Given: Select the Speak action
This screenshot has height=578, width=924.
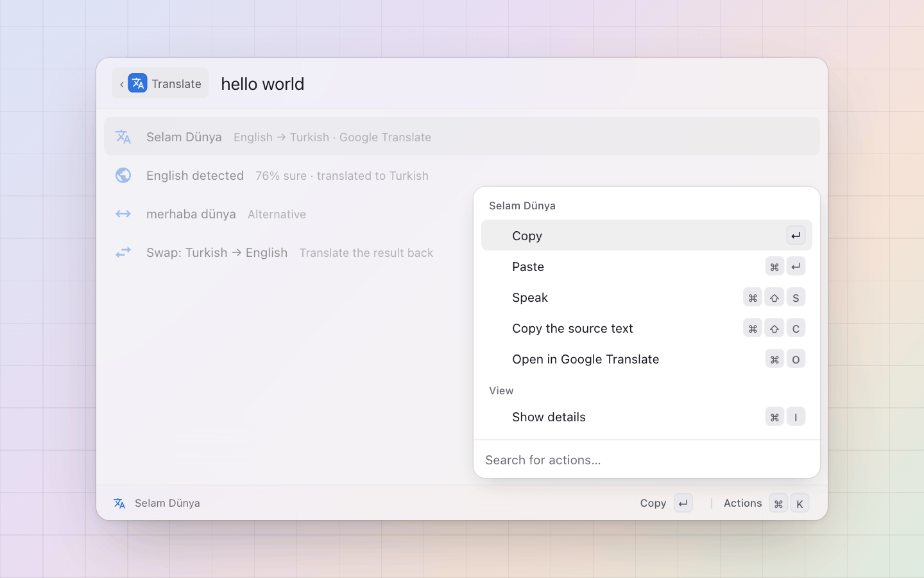Looking at the screenshot, I should coord(647,297).
